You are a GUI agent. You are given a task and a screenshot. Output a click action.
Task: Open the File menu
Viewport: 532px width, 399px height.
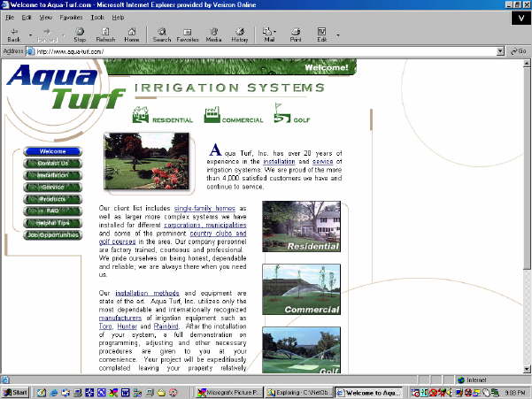(10, 18)
